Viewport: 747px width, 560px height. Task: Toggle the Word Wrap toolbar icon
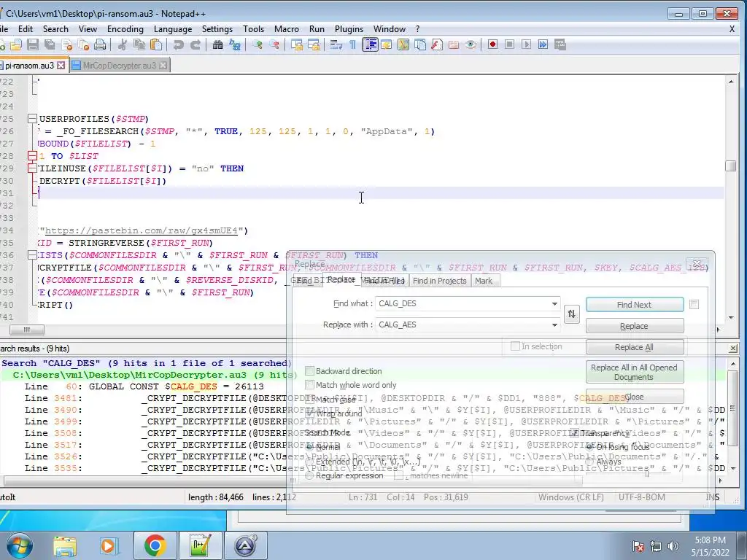[336, 44]
